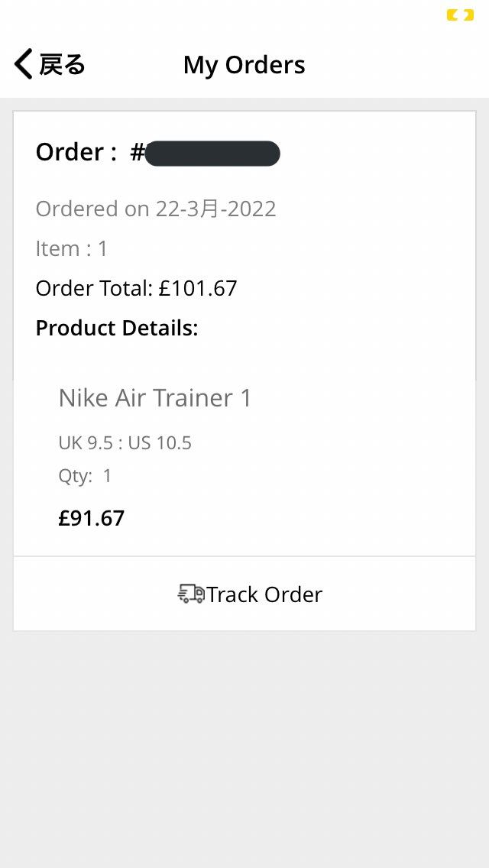Screen dimensions: 489x868
Task: Select the Ordered on 22-3月-2022 date
Action: 156,209
